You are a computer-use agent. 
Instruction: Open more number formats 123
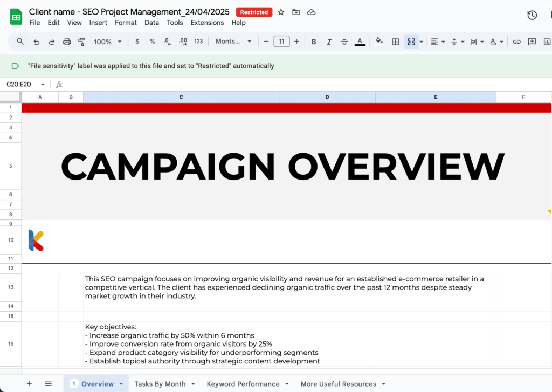198,42
